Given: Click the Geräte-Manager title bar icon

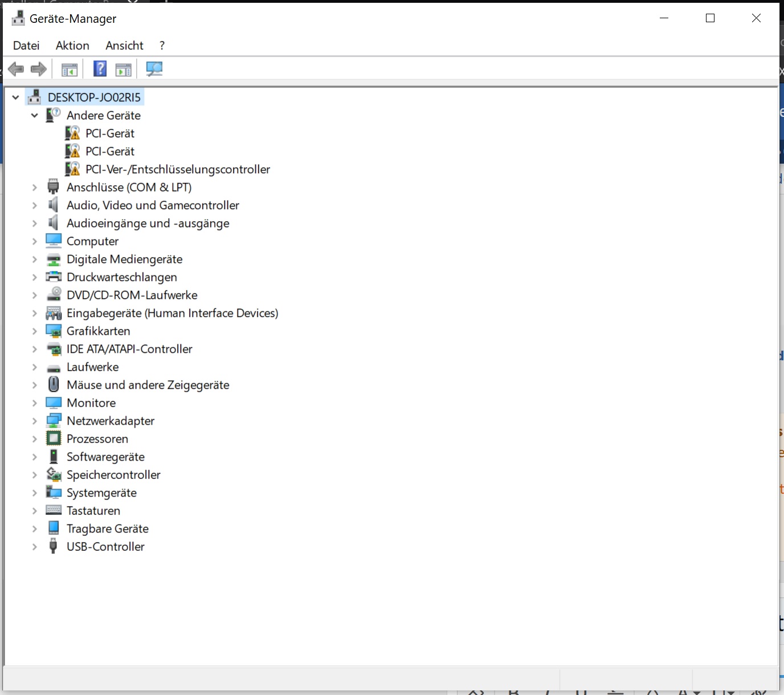Looking at the screenshot, I should point(18,18).
